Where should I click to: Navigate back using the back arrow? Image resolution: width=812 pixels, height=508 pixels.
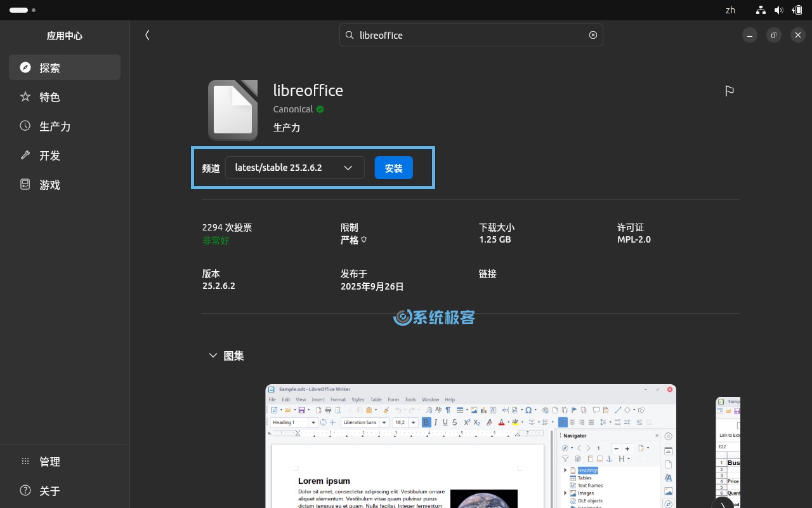[147, 35]
